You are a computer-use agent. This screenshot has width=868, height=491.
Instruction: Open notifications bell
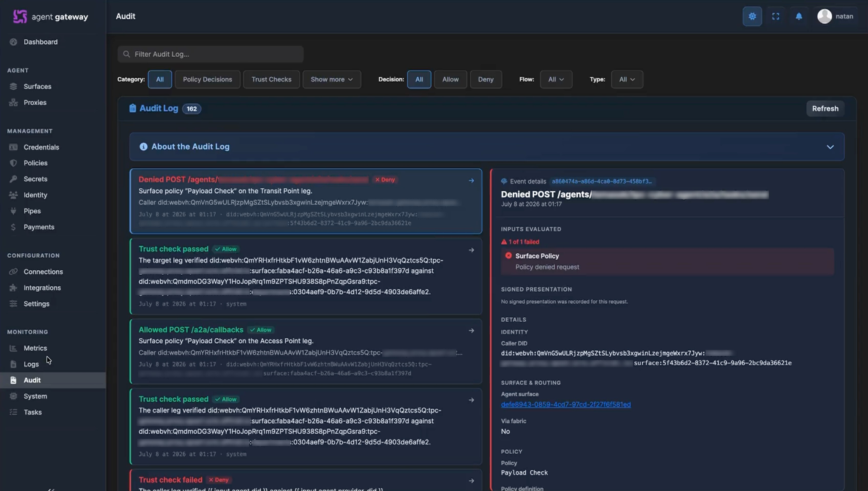799,16
